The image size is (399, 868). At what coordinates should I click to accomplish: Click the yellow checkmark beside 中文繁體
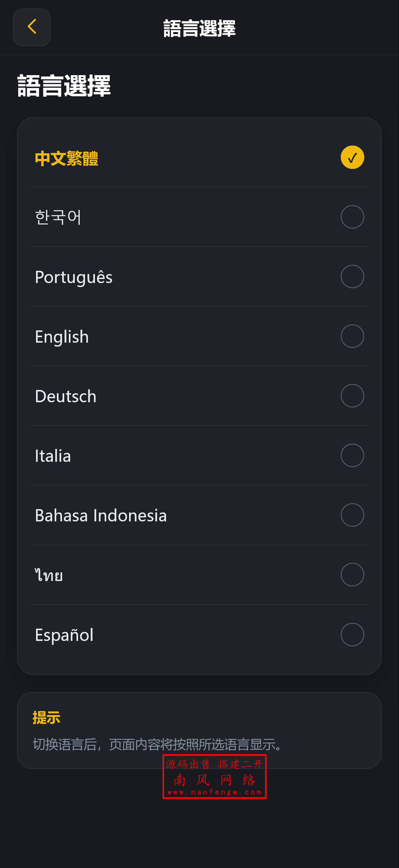coord(352,157)
